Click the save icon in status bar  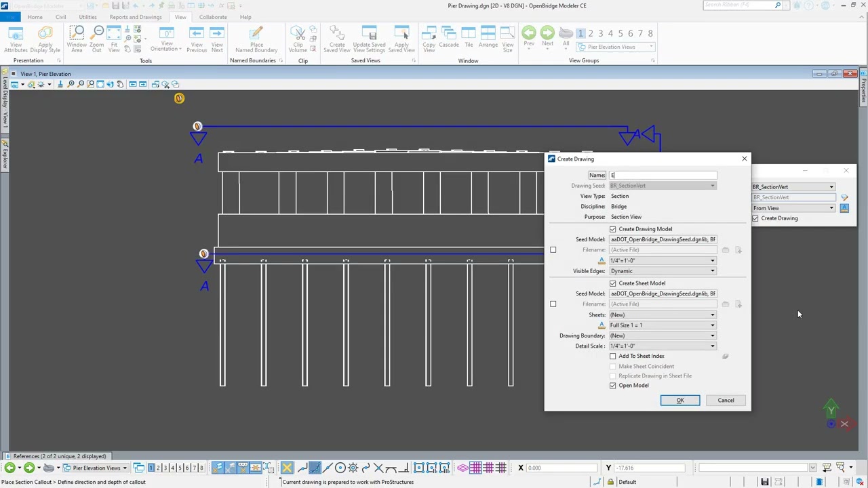click(764, 482)
